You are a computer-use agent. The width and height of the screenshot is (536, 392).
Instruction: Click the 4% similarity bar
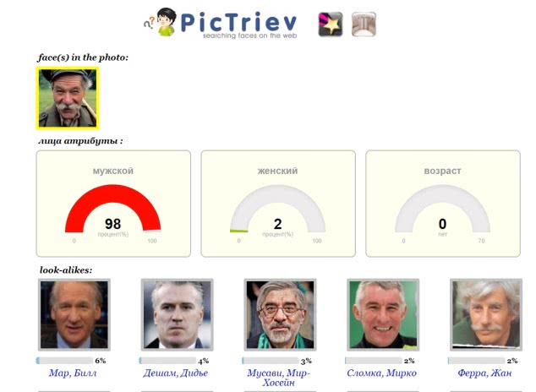coord(167,361)
